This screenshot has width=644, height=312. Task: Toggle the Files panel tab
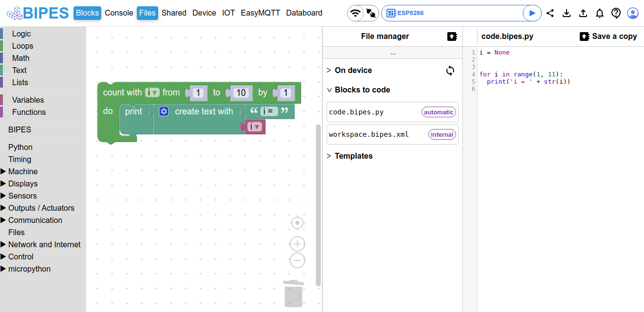[x=147, y=13]
